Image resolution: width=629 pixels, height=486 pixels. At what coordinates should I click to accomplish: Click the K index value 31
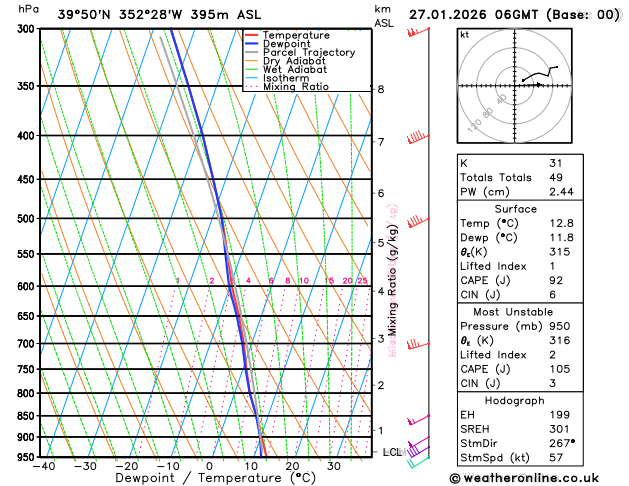coord(556,163)
